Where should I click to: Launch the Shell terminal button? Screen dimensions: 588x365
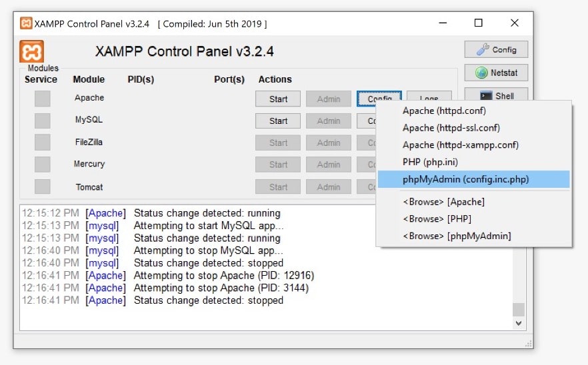[496, 95]
